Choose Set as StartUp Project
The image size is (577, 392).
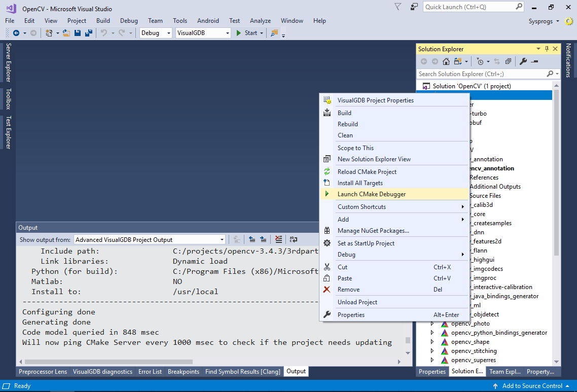(394, 243)
